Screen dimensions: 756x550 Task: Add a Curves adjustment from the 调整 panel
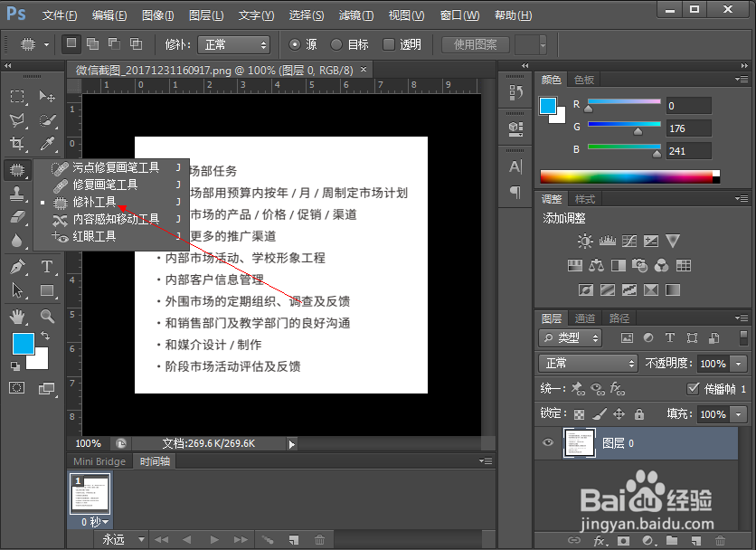click(x=628, y=241)
